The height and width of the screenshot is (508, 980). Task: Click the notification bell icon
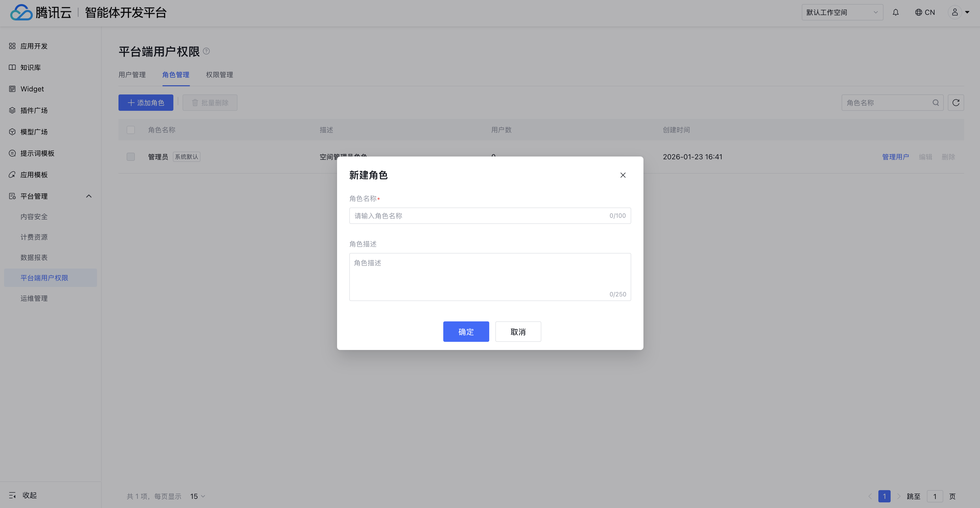tap(895, 13)
